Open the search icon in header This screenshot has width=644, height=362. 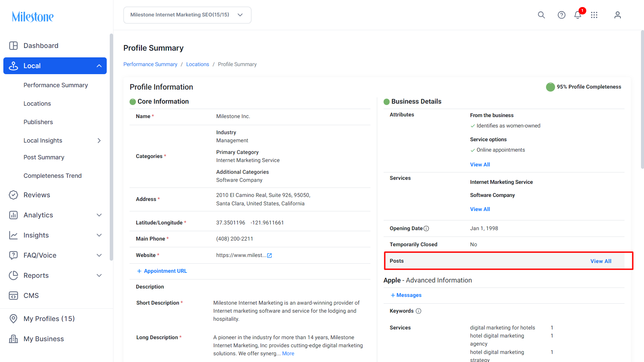tap(541, 15)
